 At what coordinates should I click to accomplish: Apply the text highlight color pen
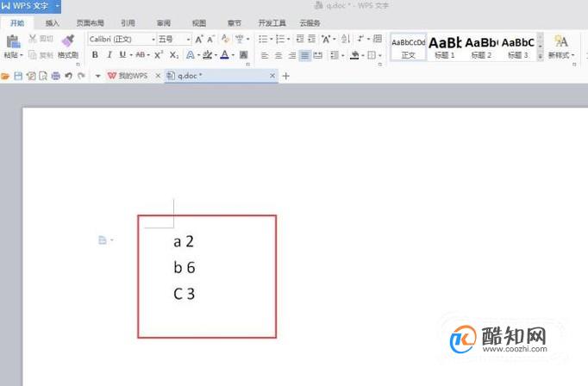pos(207,55)
